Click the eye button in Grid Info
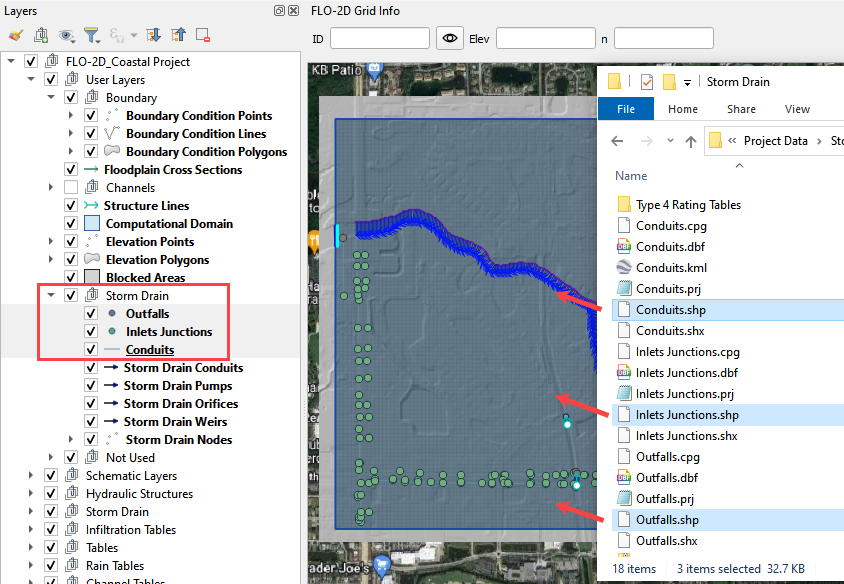 (x=450, y=38)
